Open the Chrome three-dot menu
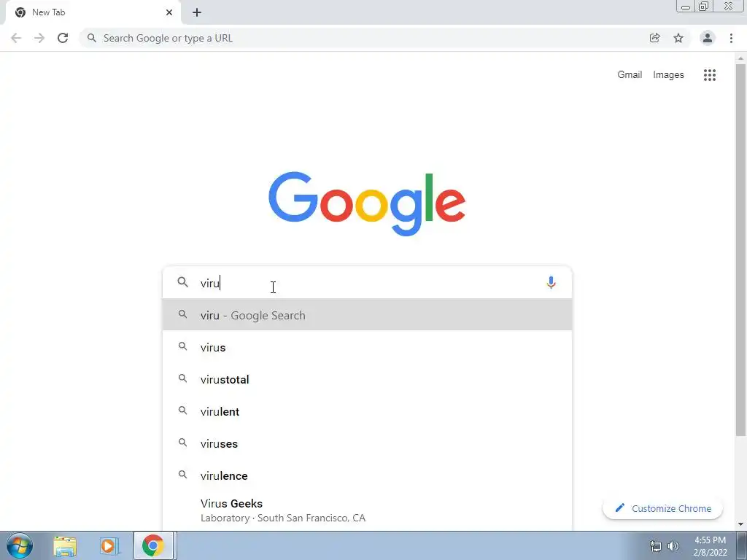The width and height of the screenshot is (747, 560). (731, 38)
